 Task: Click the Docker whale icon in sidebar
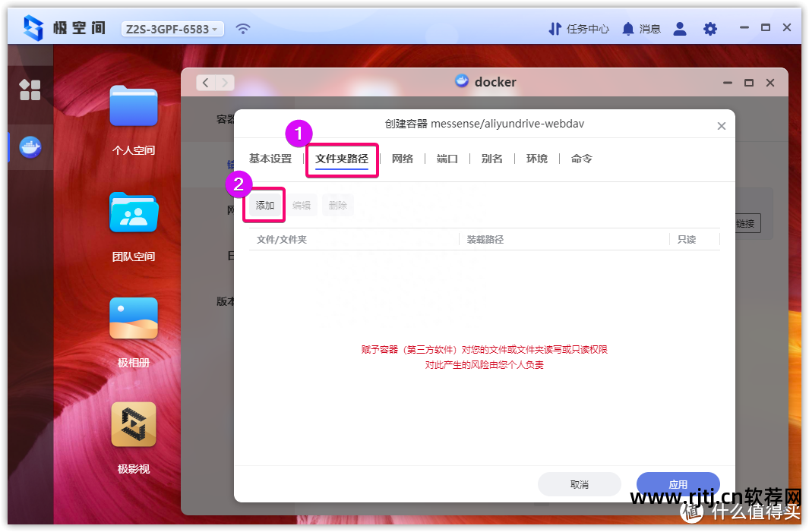30,146
